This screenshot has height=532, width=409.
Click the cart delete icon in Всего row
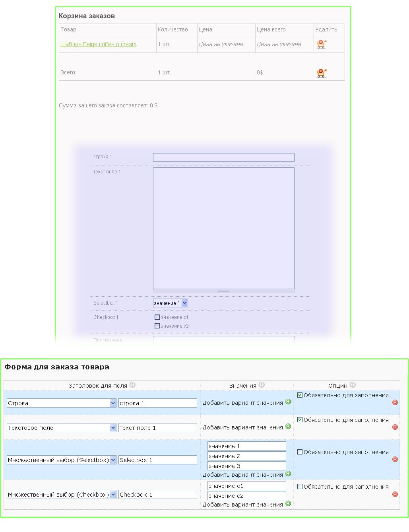tap(321, 73)
